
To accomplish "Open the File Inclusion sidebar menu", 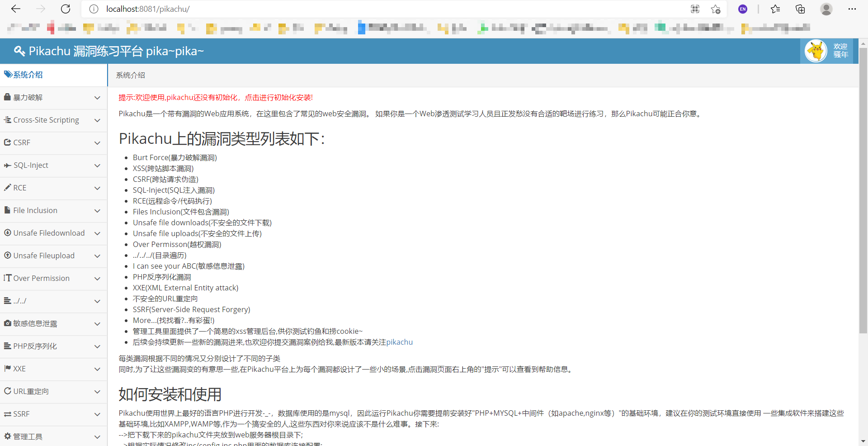I will tap(35, 211).
